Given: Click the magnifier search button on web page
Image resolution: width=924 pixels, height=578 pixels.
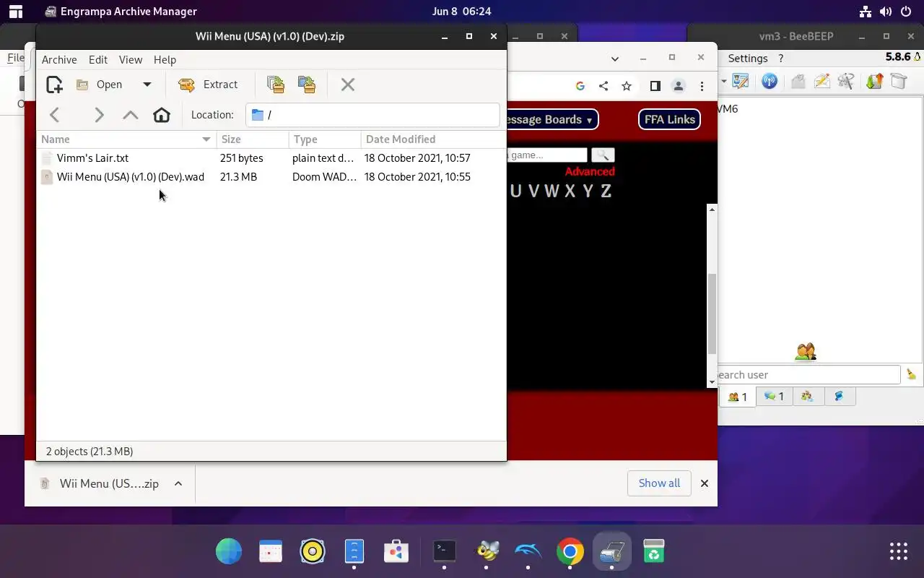Looking at the screenshot, I should 603,155.
